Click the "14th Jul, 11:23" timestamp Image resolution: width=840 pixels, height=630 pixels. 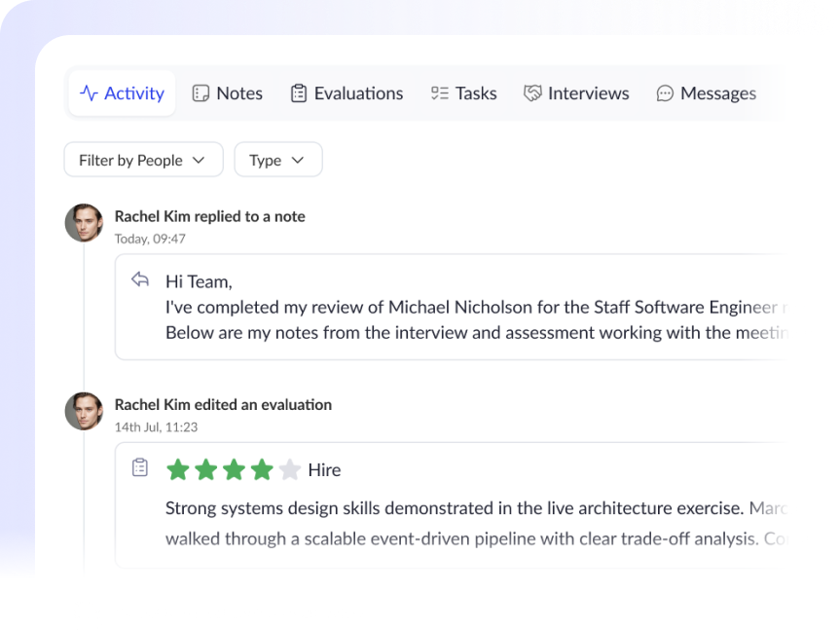156,426
